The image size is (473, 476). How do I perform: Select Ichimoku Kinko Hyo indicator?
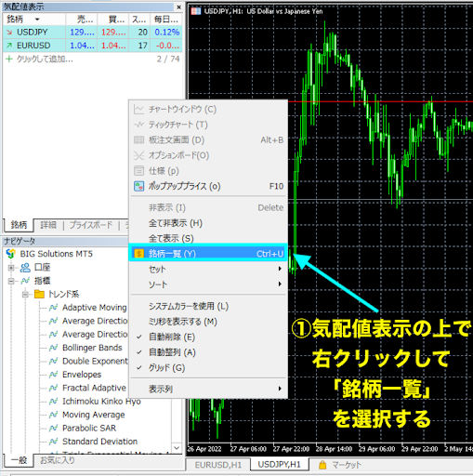click(x=101, y=402)
